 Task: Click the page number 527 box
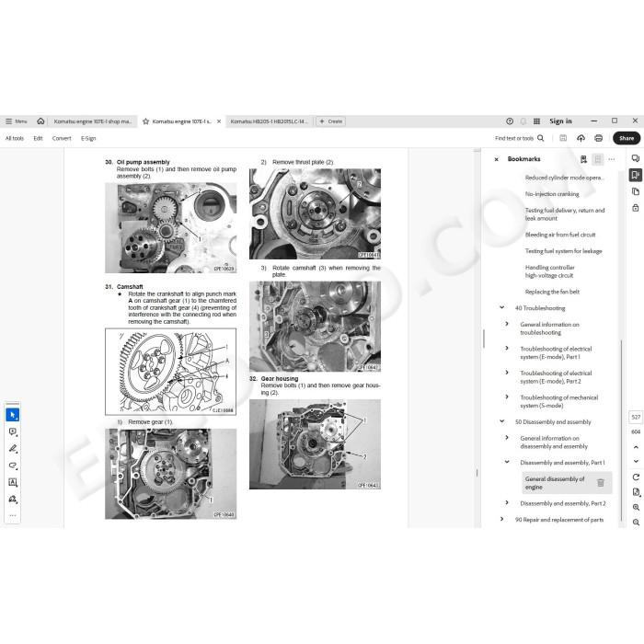(636, 418)
